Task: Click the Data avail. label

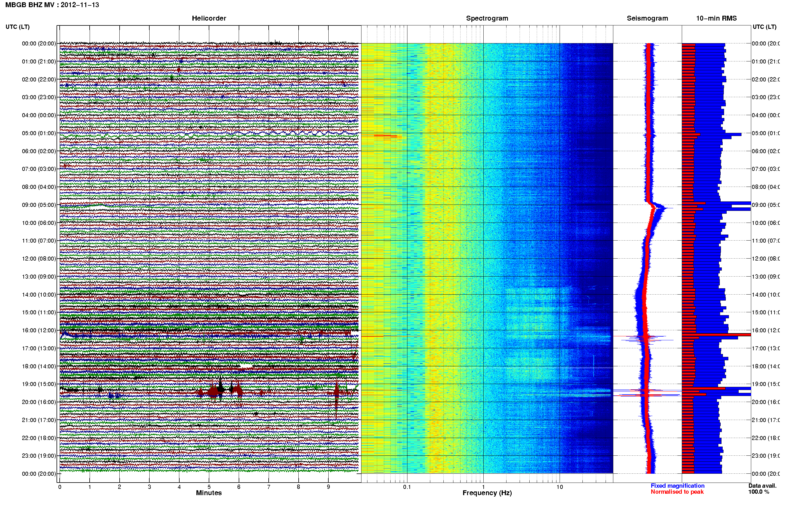Action: coord(762,486)
